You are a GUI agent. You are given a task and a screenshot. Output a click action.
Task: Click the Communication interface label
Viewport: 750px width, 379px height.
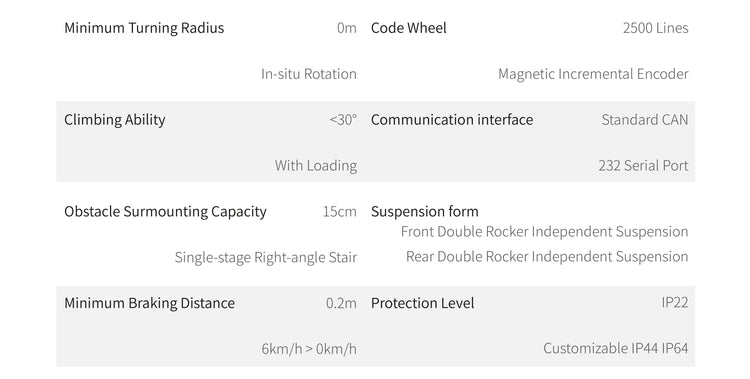pos(452,120)
